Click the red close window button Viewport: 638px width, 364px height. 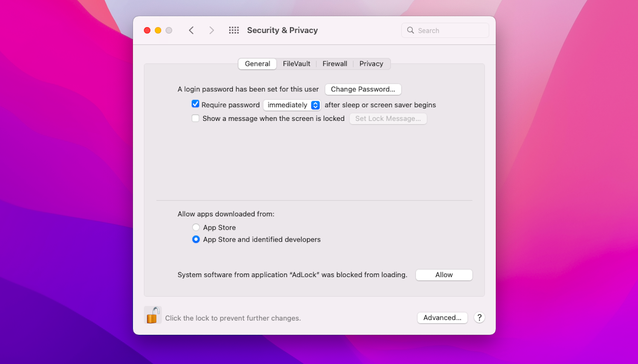coord(147,30)
